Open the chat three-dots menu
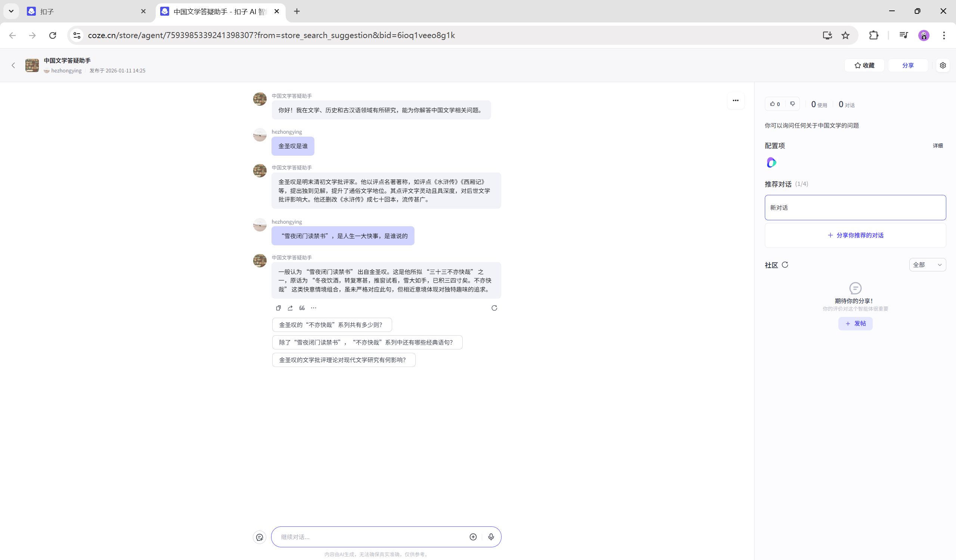Viewport: 956px width, 560px height. pyautogui.click(x=735, y=100)
